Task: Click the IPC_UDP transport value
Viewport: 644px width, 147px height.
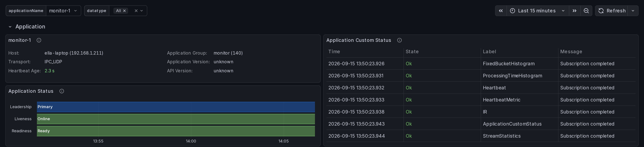Action: tap(53, 62)
